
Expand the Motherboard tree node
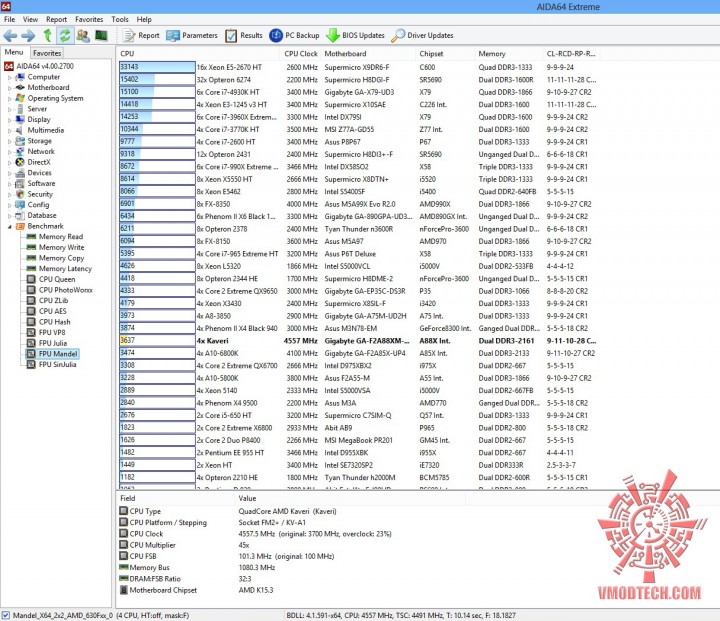click(10, 88)
